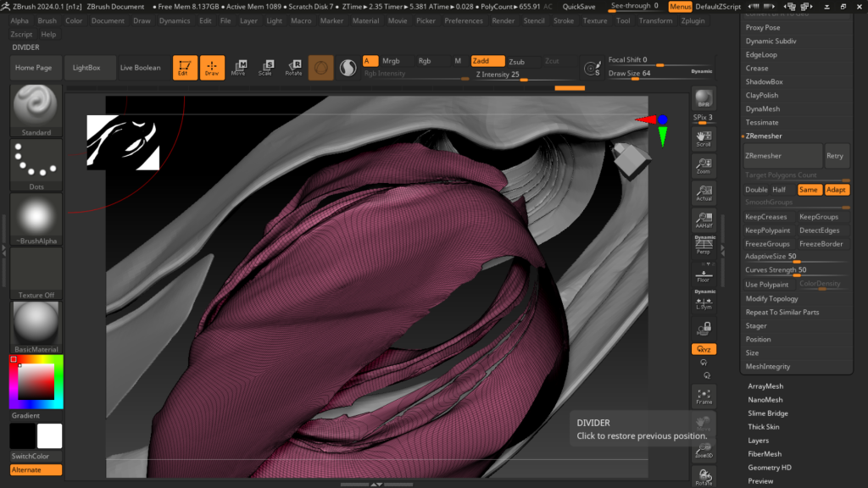Open the Preferences menu
Screen dimensions: 868x488
coord(464,20)
